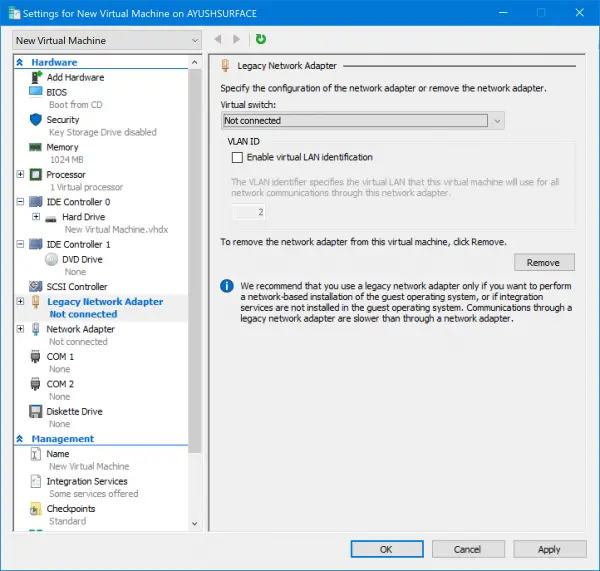Image resolution: width=600 pixels, height=571 pixels.
Task: Click the Remove button
Action: pos(544,263)
